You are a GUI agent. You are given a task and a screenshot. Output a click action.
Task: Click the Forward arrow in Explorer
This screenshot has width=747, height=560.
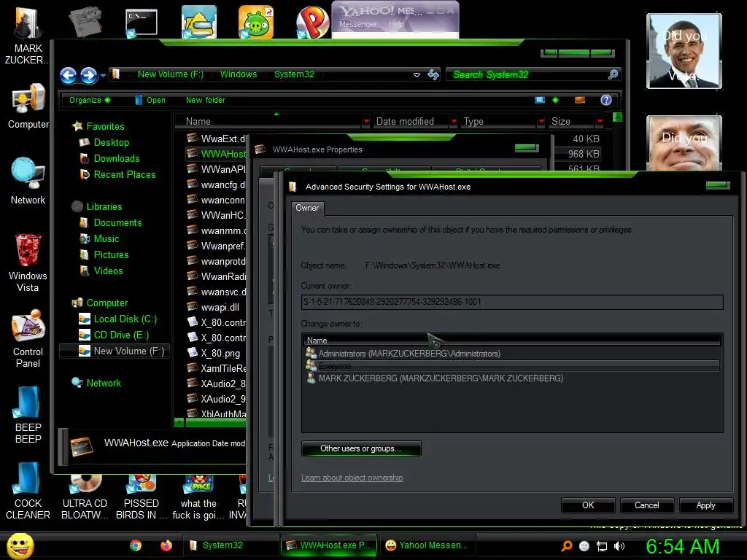point(88,75)
